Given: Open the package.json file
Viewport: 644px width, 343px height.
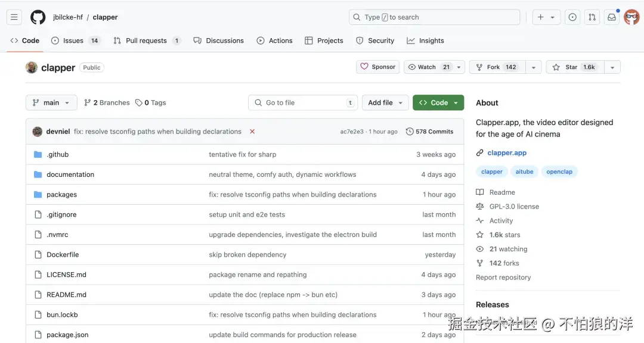Looking at the screenshot, I should (67, 335).
